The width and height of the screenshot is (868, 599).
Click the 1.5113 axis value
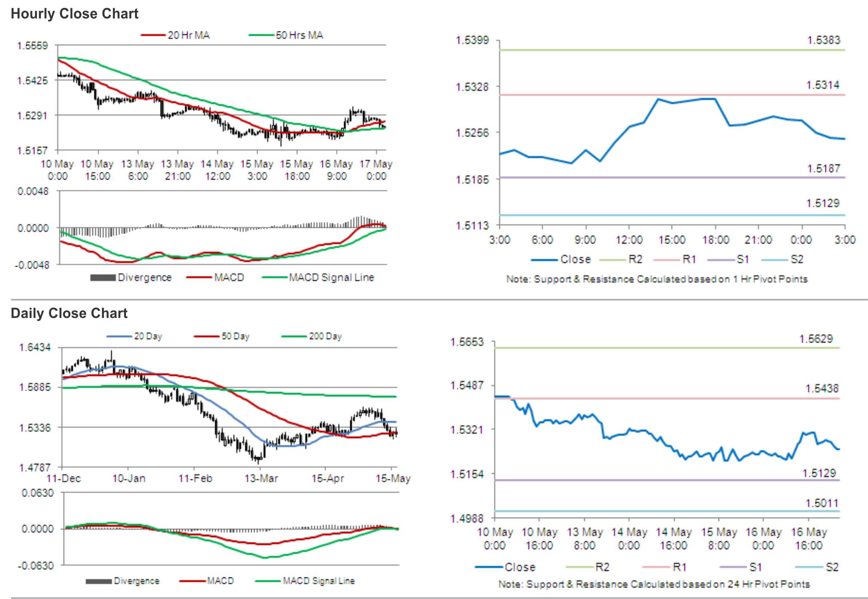click(472, 225)
